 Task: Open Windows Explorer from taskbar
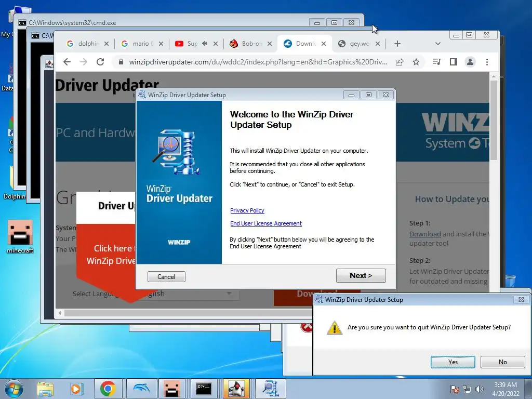pos(45,389)
